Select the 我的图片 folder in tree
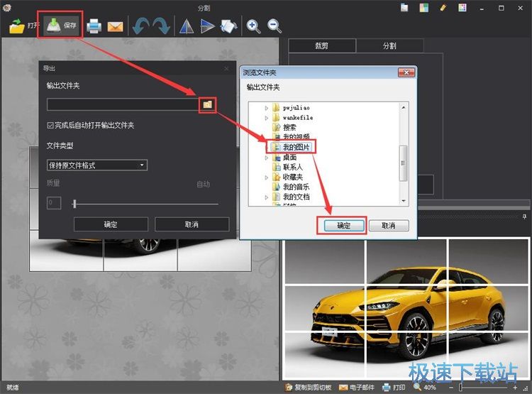Image resolution: width=532 pixels, height=394 pixels. pos(296,147)
